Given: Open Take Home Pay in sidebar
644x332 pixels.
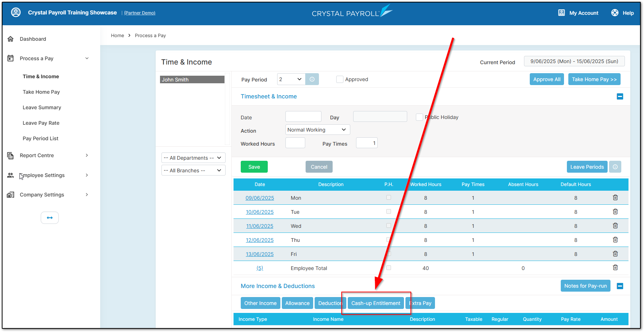Looking at the screenshot, I should coord(41,92).
